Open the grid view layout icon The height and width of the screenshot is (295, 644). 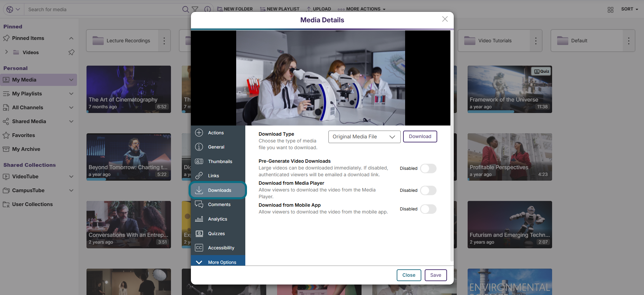(610, 9)
